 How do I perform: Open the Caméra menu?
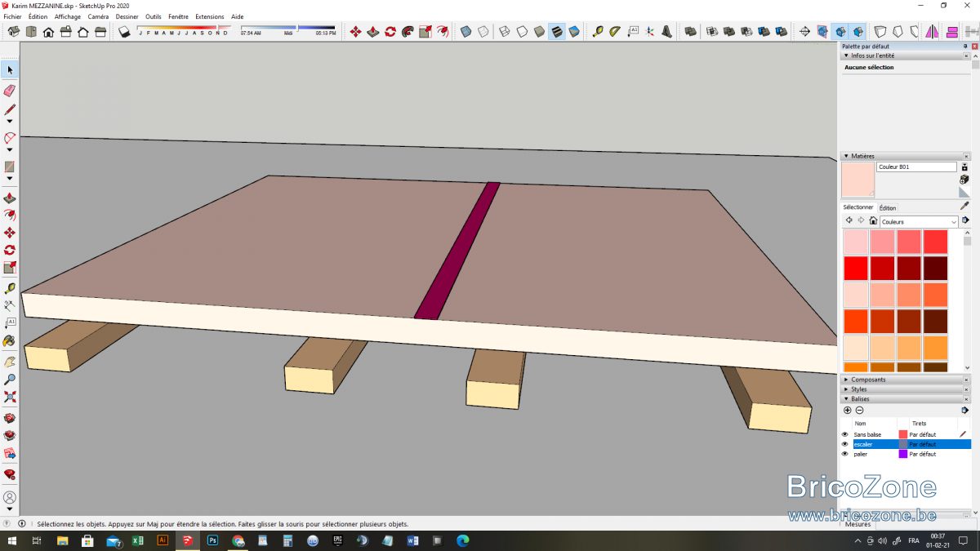[x=98, y=16]
